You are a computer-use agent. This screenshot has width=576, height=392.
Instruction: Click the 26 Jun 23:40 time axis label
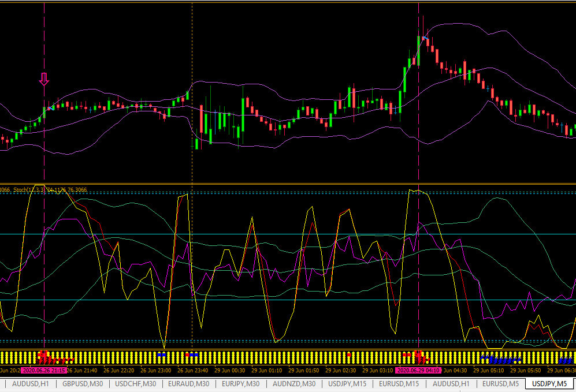(193, 370)
